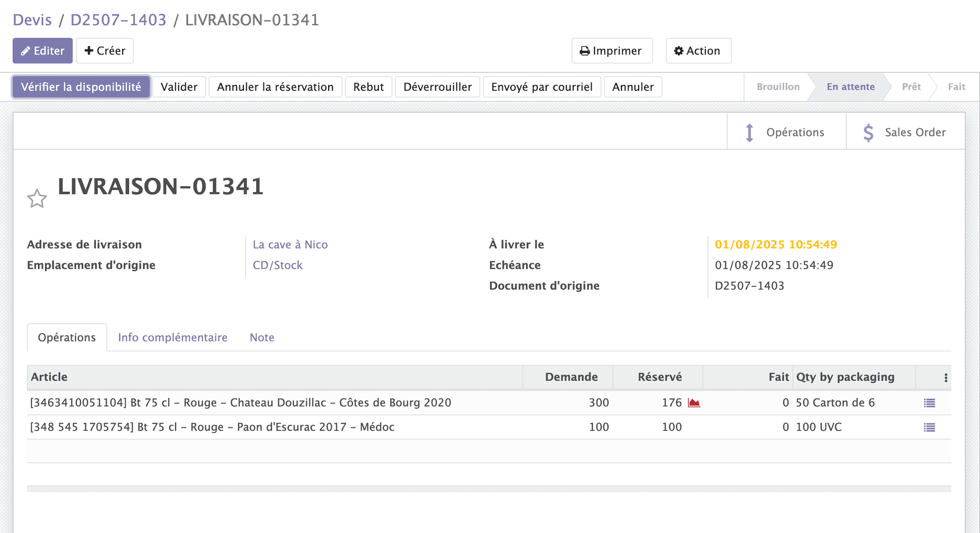980x533 pixels.
Task: Sort lines by the Demande column header
Action: point(572,377)
